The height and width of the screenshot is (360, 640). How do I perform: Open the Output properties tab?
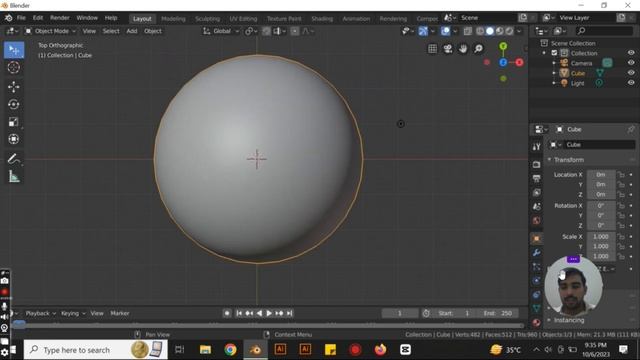pyautogui.click(x=537, y=178)
